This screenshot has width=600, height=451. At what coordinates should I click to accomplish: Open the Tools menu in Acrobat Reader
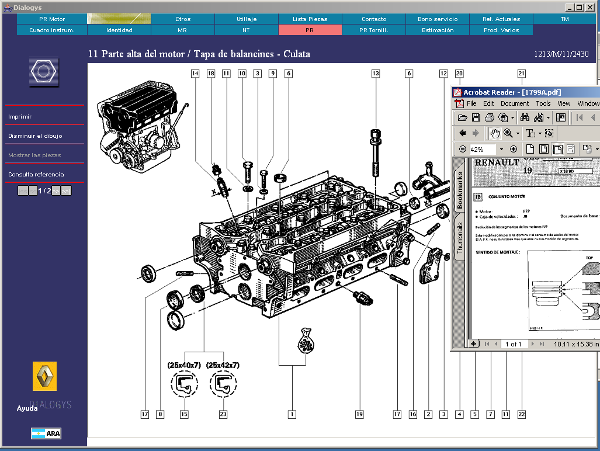tap(543, 104)
